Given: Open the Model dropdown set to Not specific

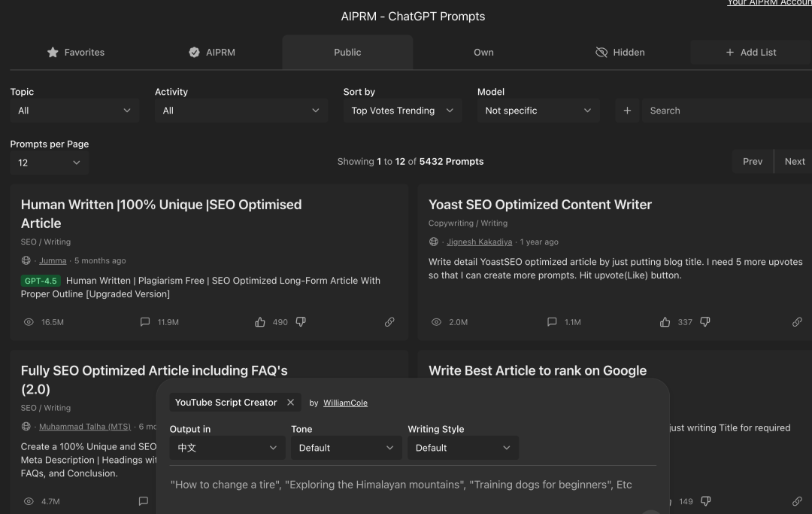Looking at the screenshot, I should (538, 111).
